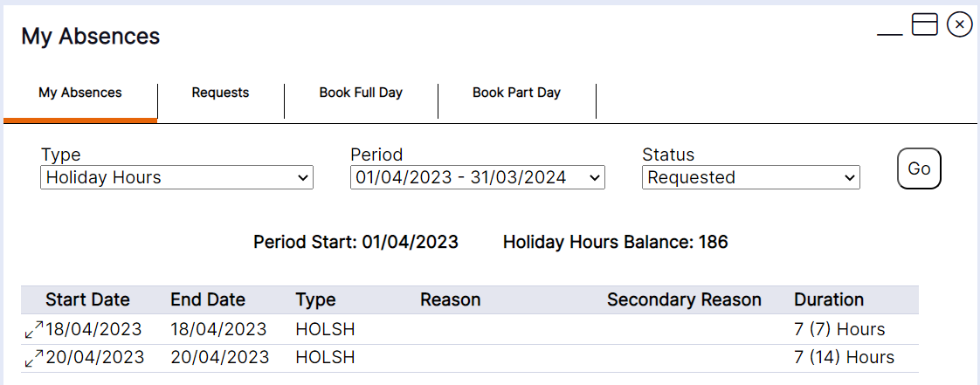
Task: Click the Secondary Reason column header
Action: tap(684, 299)
